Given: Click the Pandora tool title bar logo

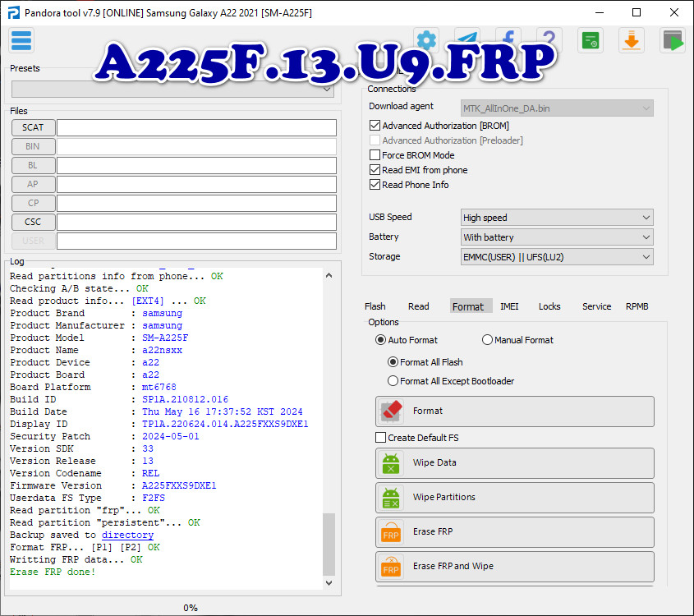Looking at the screenshot, I should click(14, 13).
